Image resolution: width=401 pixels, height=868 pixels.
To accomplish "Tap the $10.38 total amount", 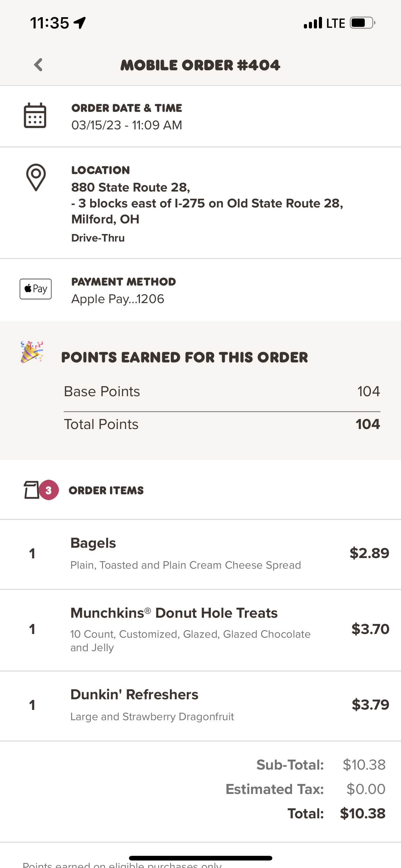I will coord(362,813).
